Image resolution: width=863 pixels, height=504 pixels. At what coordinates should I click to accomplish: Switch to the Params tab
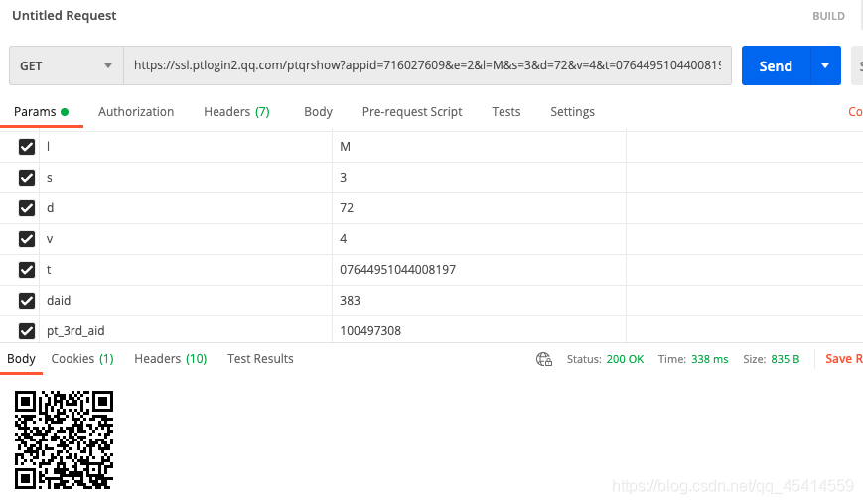pyautogui.click(x=42, y=112)
